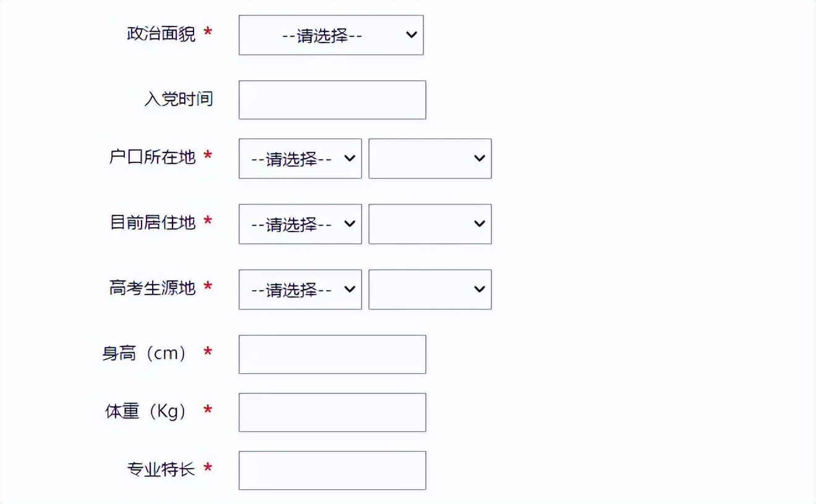Open the 高考生源地 province dropdown

[300, 289]
